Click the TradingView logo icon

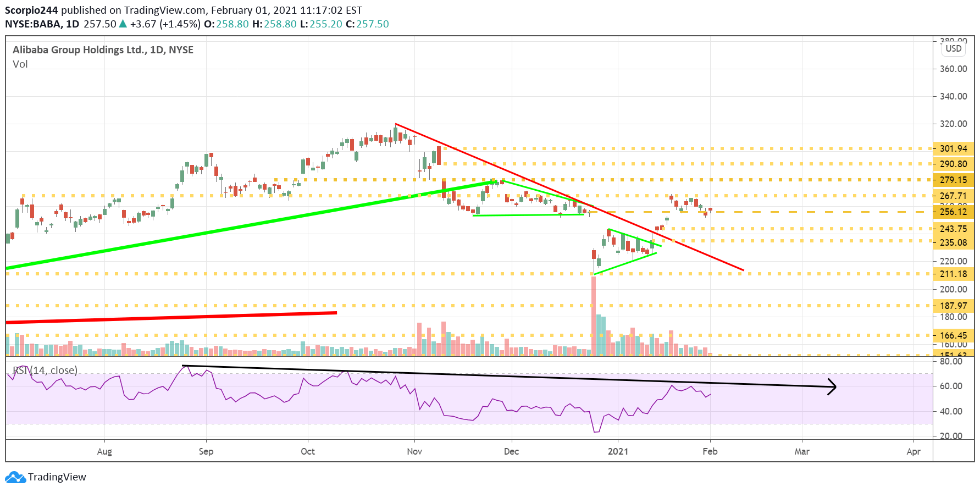click(15, 477)
